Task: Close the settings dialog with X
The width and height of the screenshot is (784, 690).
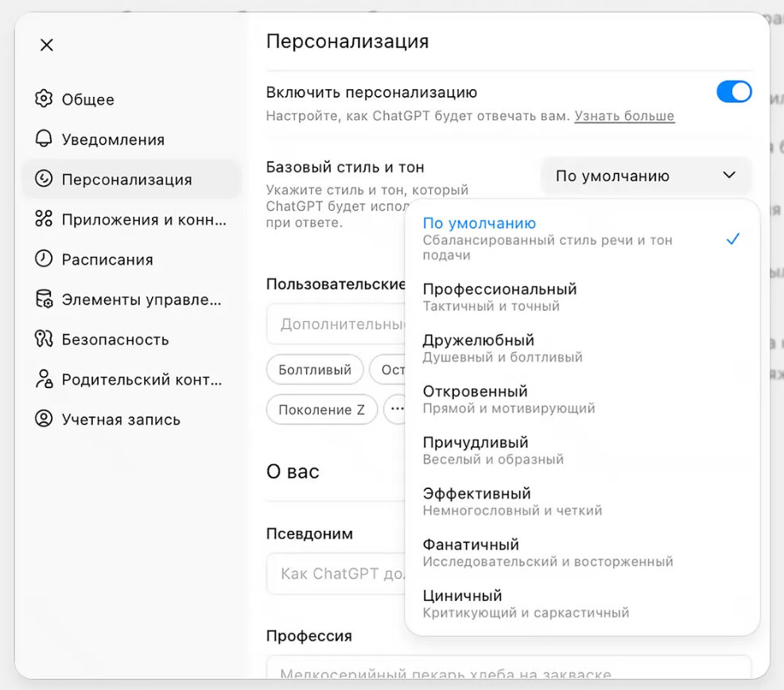Action: (x=47, y=45)
